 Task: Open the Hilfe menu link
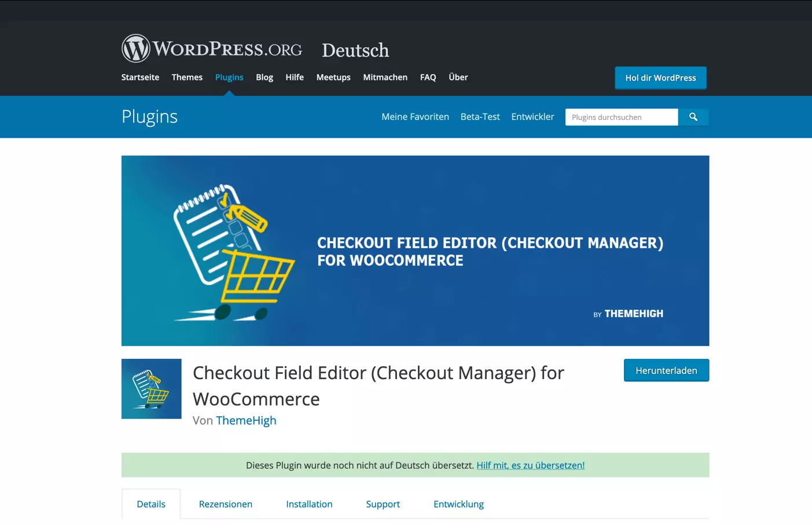tap(295, 78)
